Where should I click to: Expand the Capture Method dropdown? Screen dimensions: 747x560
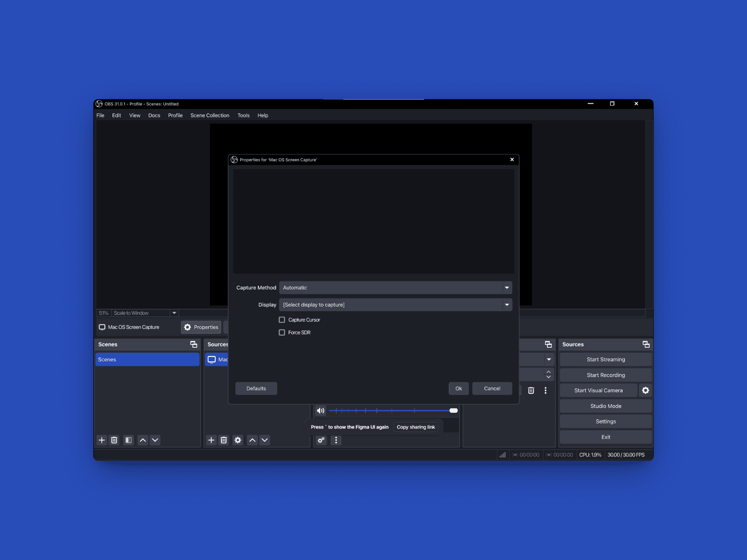click(x=395, y=287)
